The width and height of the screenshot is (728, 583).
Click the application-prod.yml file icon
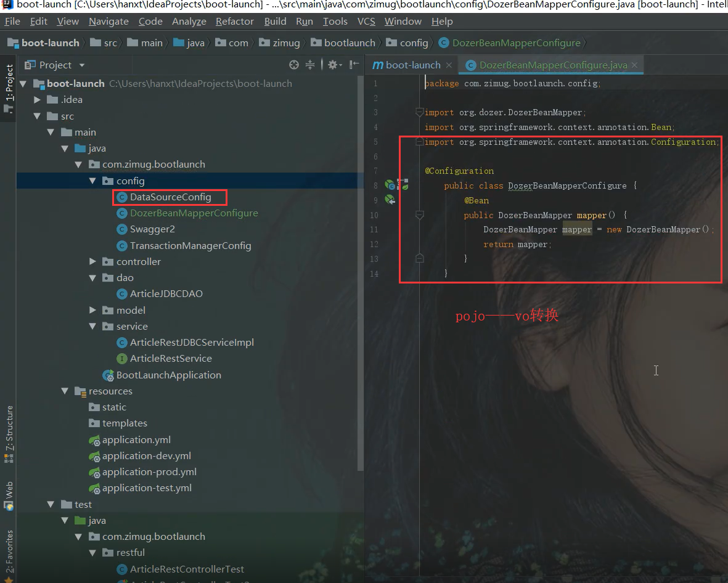coord(94,473)
